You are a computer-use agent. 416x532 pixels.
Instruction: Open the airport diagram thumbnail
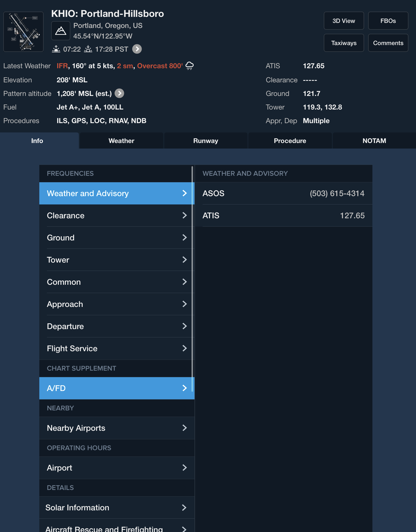point(23,32)
